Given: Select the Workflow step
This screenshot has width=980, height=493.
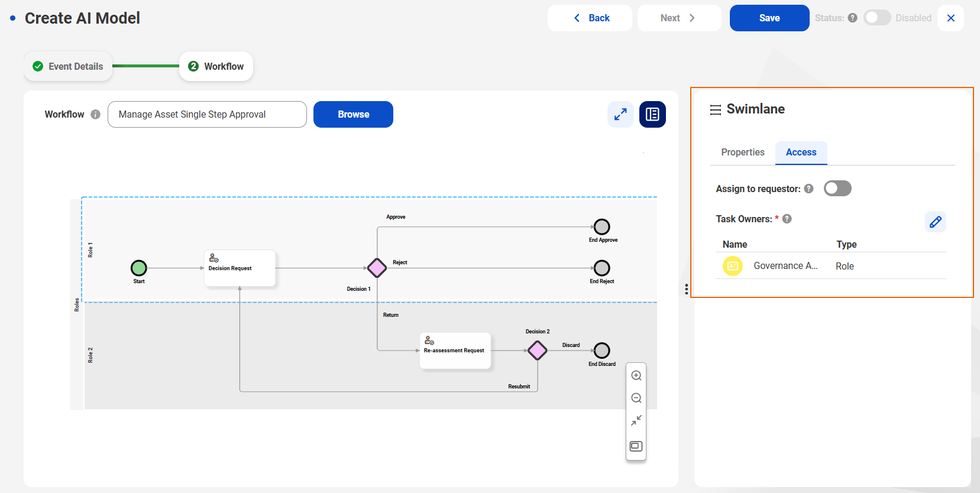Looking at the screenshot, I should (x=216, y=66).
